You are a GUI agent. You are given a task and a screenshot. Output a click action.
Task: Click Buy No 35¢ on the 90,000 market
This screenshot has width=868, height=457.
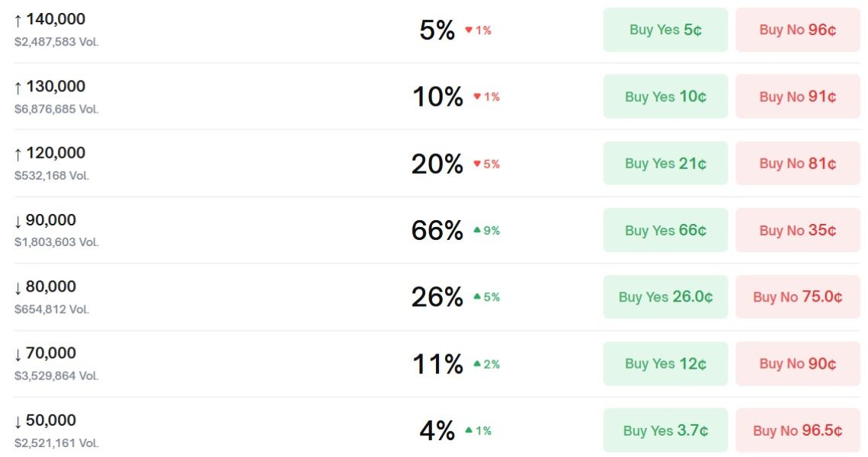[797, 230]
